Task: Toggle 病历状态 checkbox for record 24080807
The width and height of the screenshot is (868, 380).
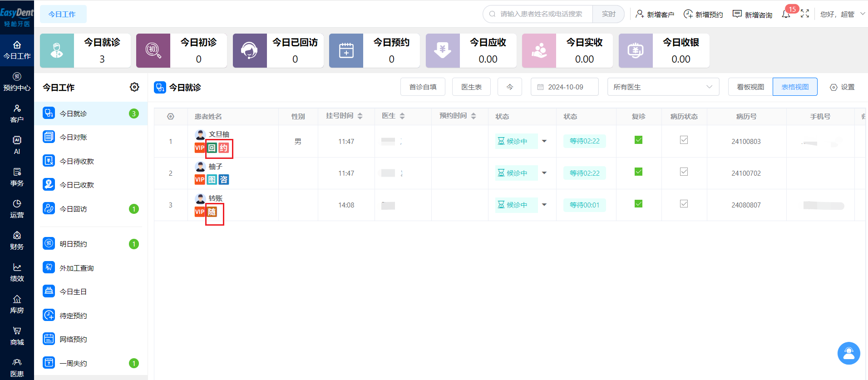Action: click(684, 203)
